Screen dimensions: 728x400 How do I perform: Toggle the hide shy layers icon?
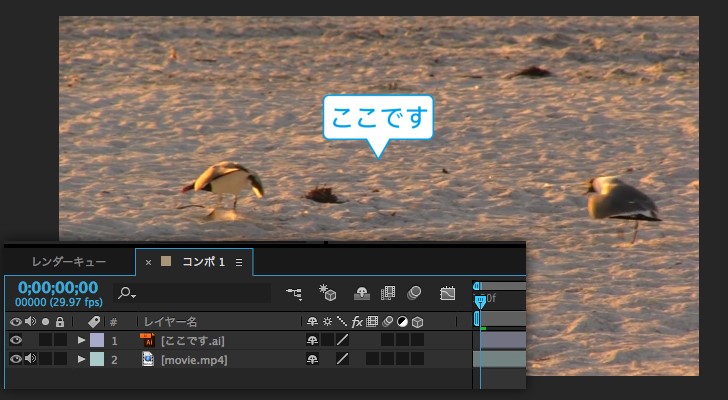[x=361, y=293]
